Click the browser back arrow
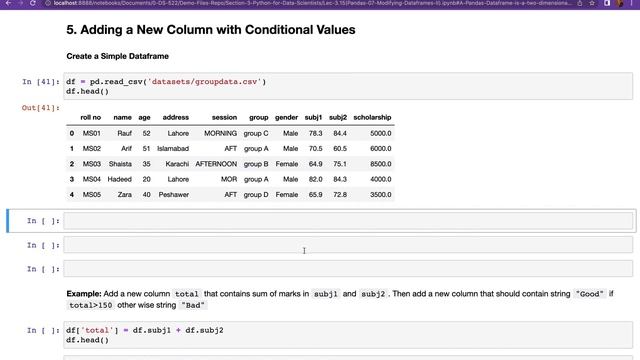This screenshot has height=360, width=640. click(8, 3)
